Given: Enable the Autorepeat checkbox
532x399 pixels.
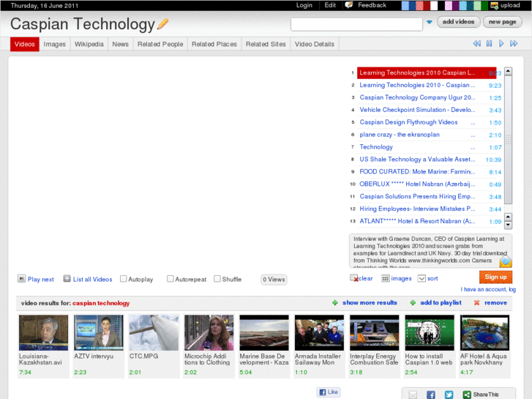Looking at the screenshot, I should tap(171, 279).
